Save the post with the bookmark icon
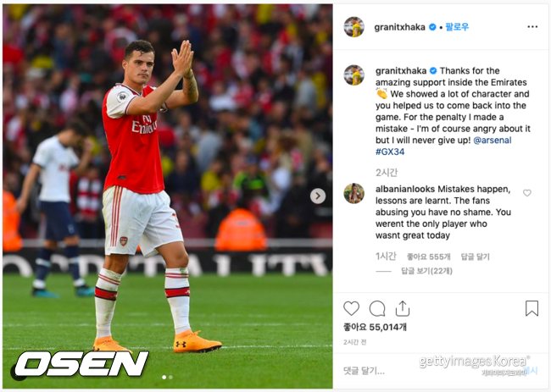The image size is (551, 392). 532,308
